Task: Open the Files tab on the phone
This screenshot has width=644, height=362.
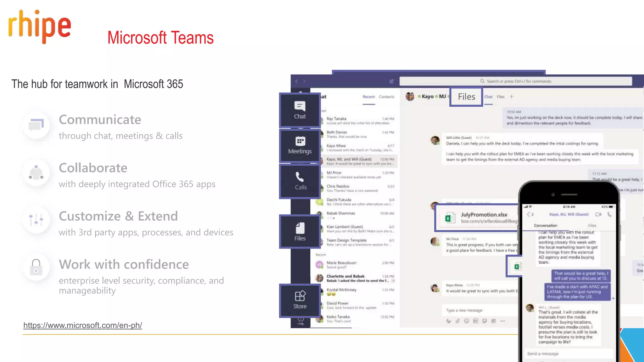Action: [592, 226]
